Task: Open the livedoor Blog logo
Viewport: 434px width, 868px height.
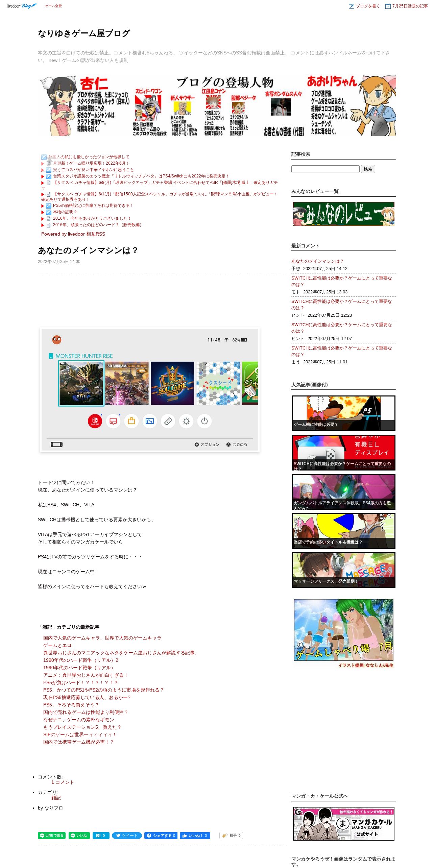Action: (22, 6)
